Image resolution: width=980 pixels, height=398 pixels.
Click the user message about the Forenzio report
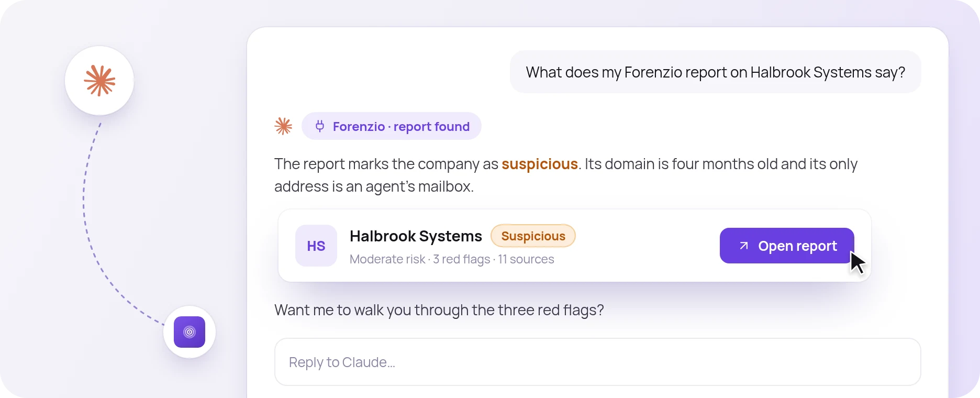(x=716, y=72)
